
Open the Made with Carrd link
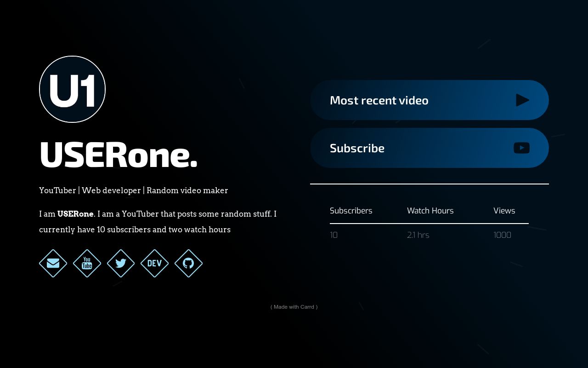[x=294, y=307]
